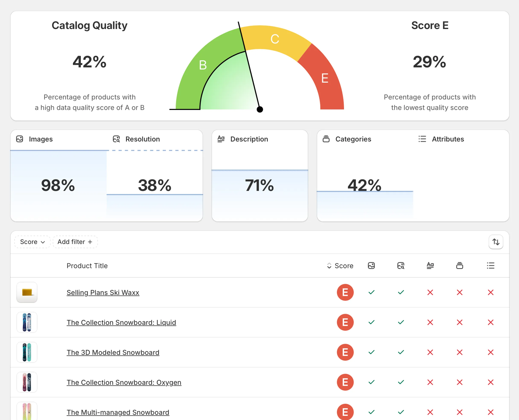The image size is (519, 420).
Task: Click Description column icon in table header
Action: pyautogui.click(x=430, y=266)
